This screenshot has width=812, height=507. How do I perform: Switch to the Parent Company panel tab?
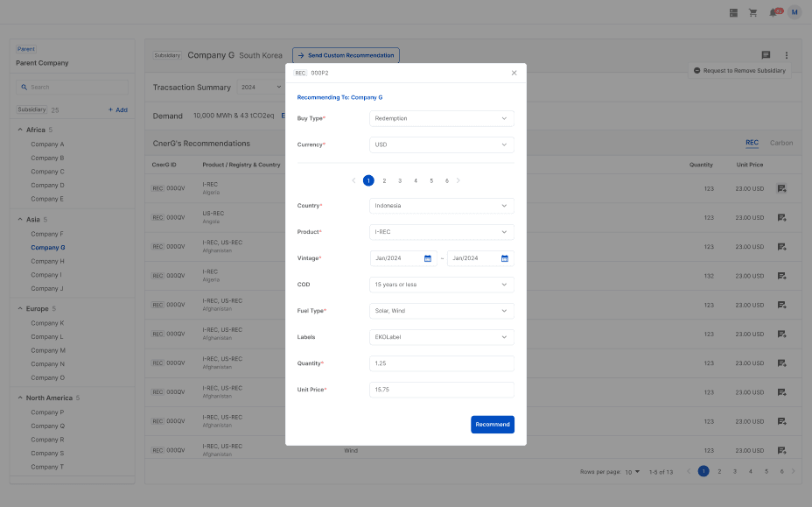click(26, 48)
